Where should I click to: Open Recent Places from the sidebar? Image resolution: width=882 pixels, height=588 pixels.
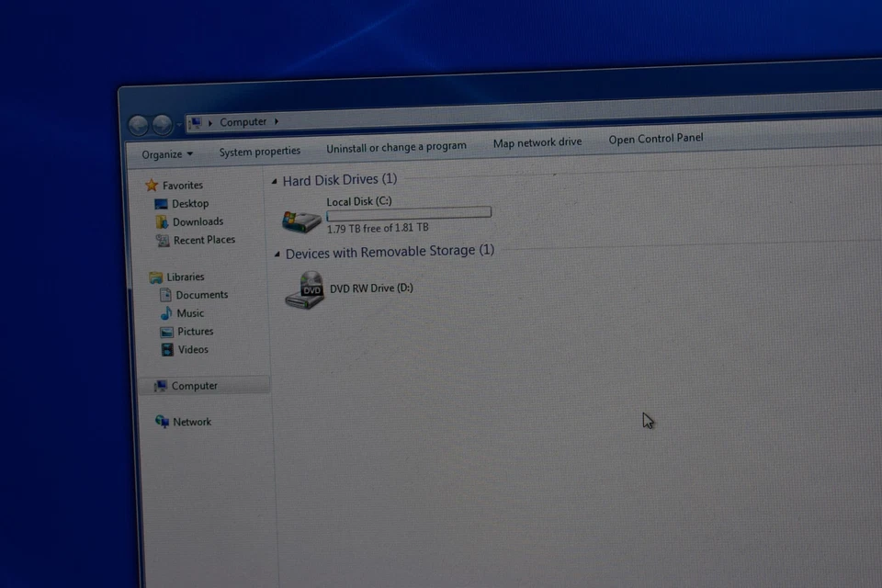tap(164, 240)
